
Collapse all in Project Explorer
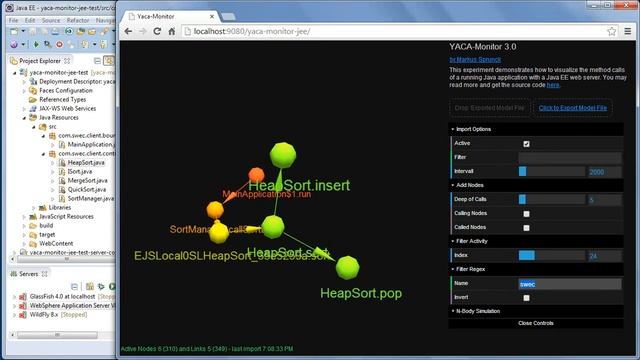(x=97, y=61)
